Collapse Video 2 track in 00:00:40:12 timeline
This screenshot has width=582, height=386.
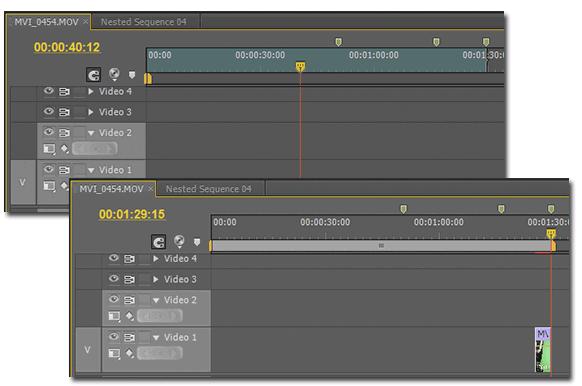pos(91,133)
